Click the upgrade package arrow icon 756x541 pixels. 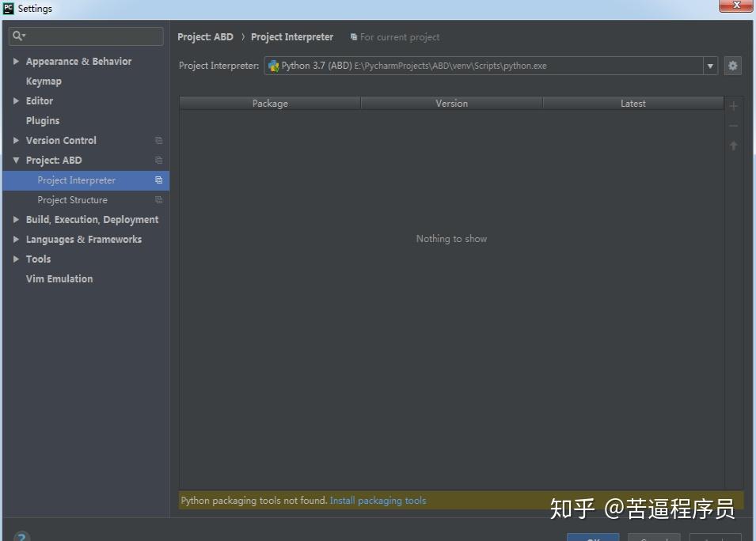(733, 145)
